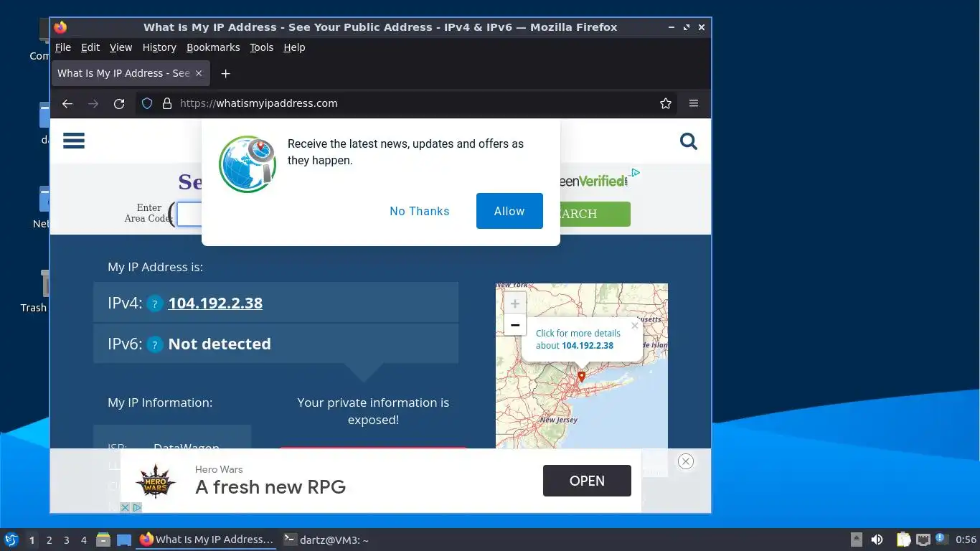Click the forward navigation arrow
This screenshot has height=551, width=980.
point(93,103)
